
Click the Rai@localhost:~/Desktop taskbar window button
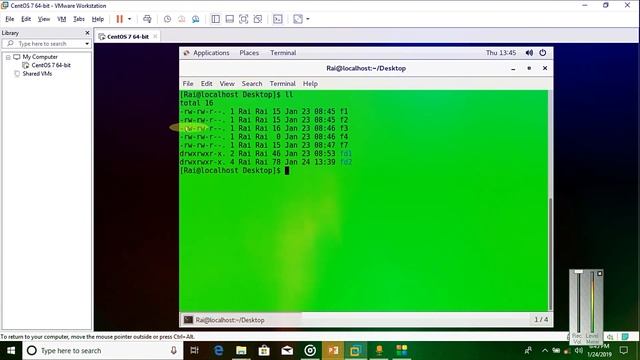[242, 320]
